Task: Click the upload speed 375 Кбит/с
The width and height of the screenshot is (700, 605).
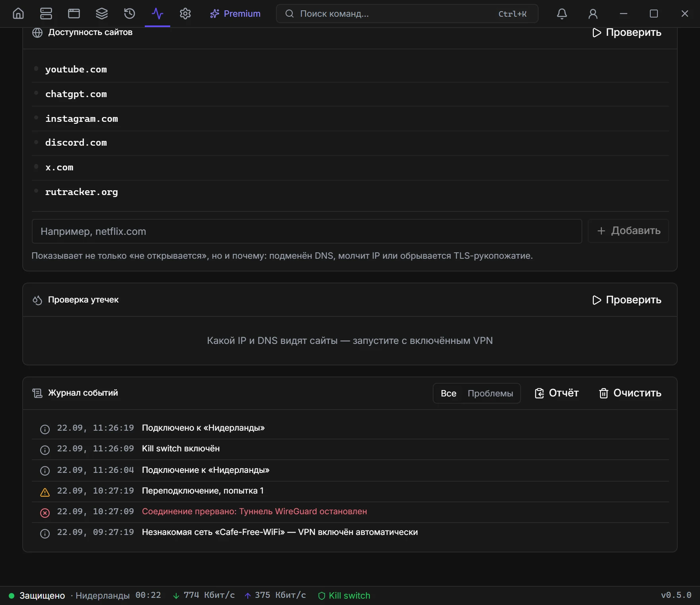Action: 275,595
